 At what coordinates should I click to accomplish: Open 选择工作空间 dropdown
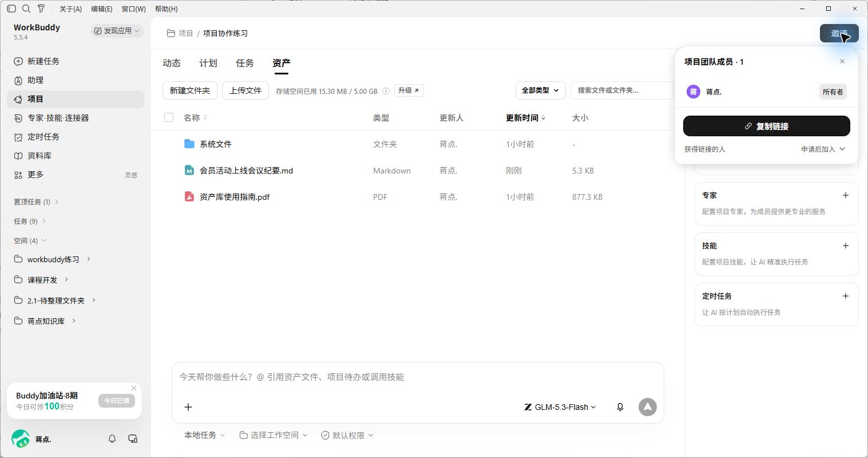(274, 435)
